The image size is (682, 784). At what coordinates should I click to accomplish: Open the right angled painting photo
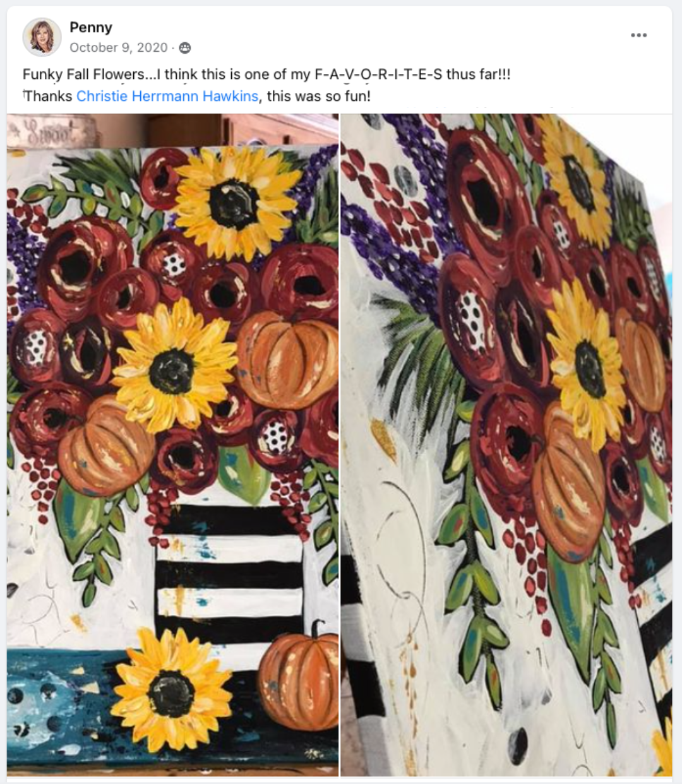(x=506, y=444)
